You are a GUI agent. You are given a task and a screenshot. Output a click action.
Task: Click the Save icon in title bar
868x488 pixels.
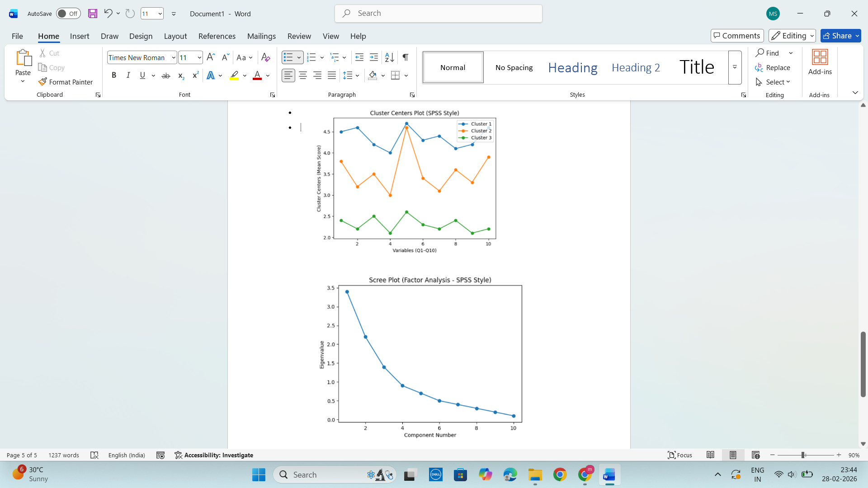[x=93, y=14]
